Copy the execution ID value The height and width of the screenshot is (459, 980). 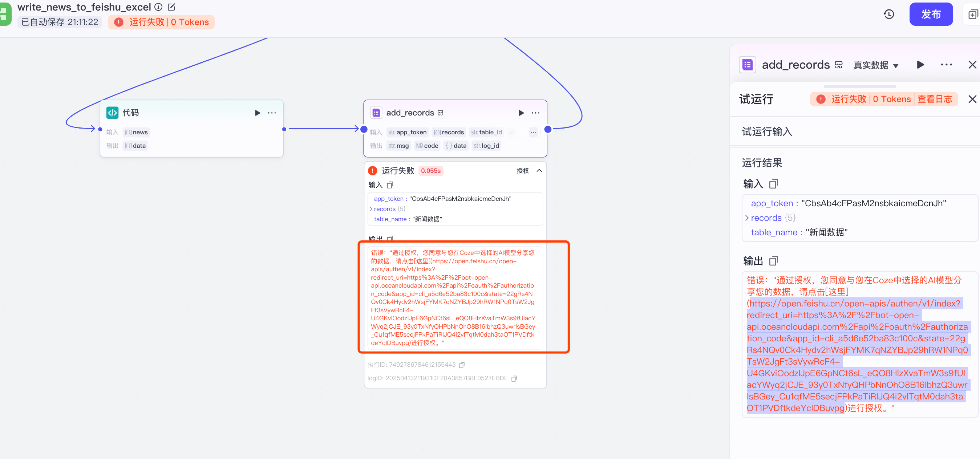pos(462,365)
